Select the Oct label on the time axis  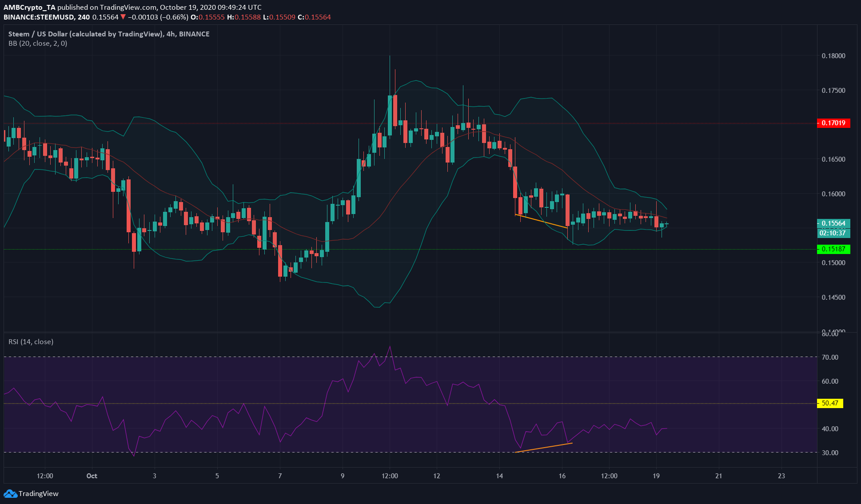[x=92, y=476]
